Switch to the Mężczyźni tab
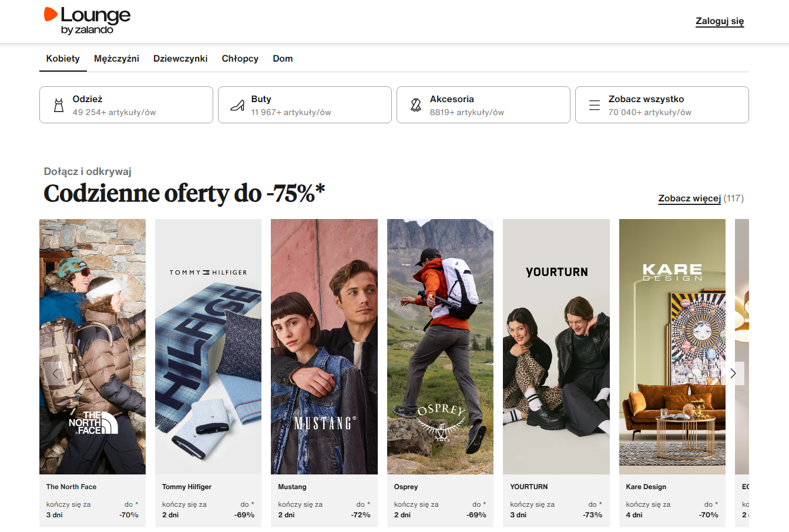Viewport: 789px width, 532px height. (116, 59)
